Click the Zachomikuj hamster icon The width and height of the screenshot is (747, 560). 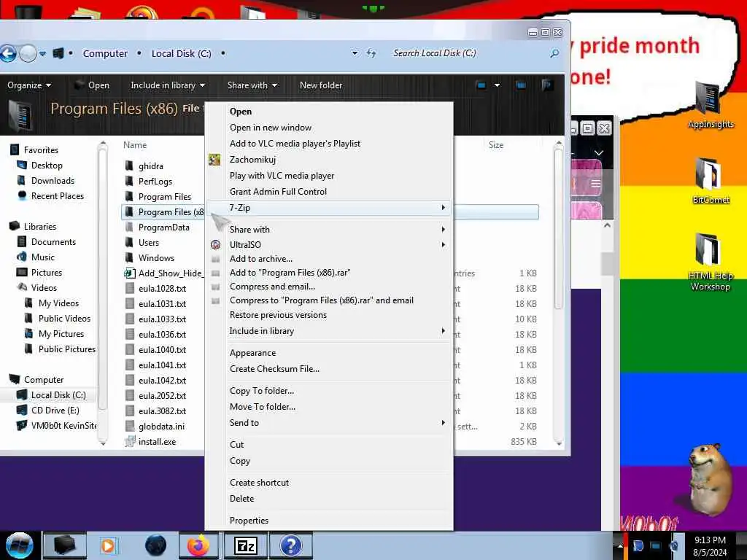[215, 160]
